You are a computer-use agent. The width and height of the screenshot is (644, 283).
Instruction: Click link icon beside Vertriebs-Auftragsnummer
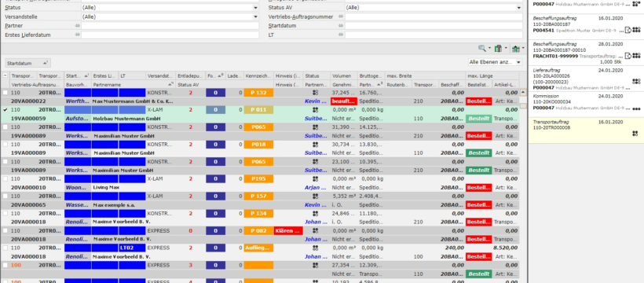[341, 17]
